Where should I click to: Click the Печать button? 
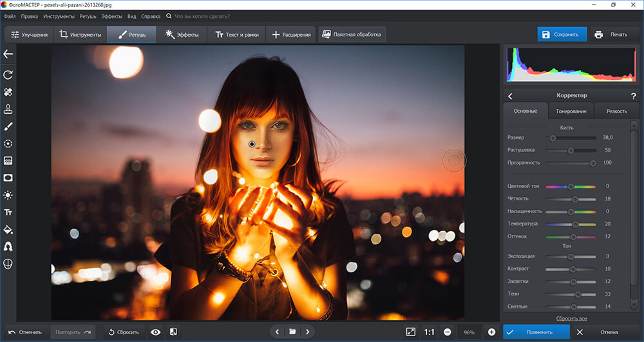click(613, 35)
